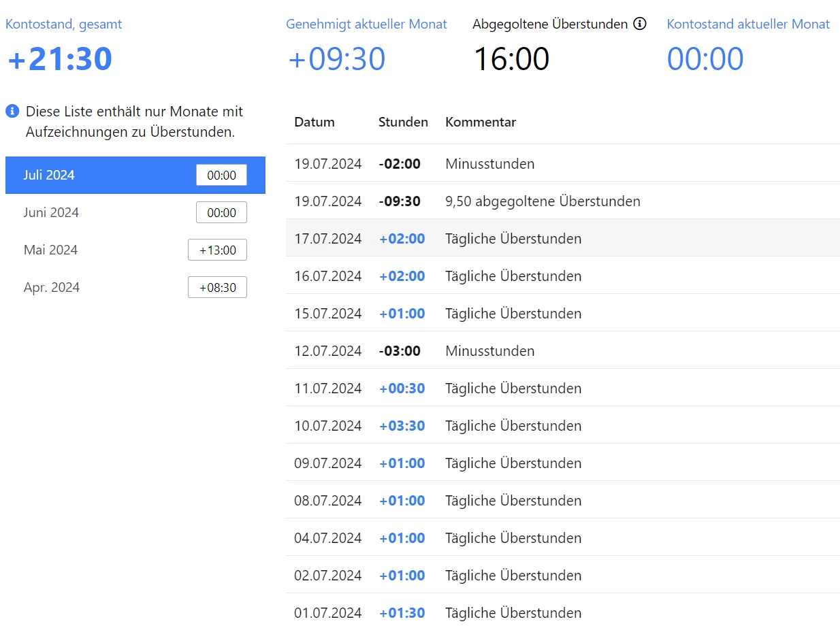This screenshot has width=840, height=628.
Task: Click +01:00 hours on 15.07.2024
Action: tap(402, 314)
